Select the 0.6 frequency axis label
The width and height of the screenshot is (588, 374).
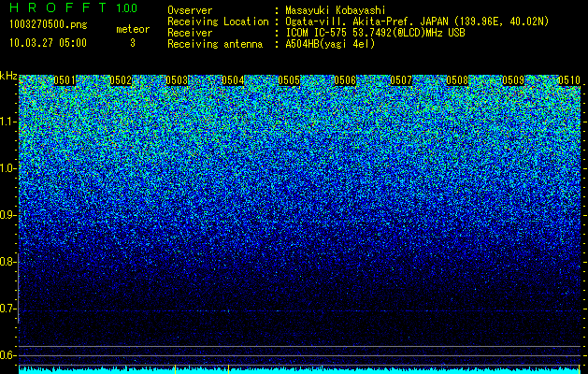click(7, 355)
